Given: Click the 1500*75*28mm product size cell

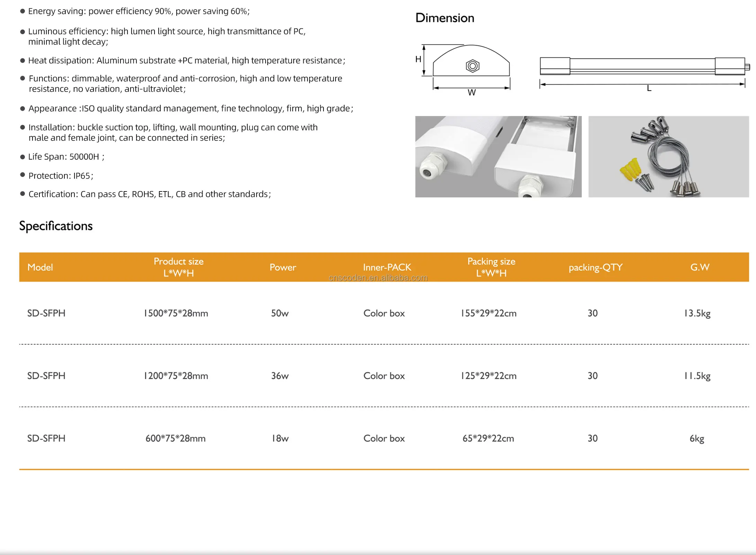Looking at the screenshot, I should [176, 313].
